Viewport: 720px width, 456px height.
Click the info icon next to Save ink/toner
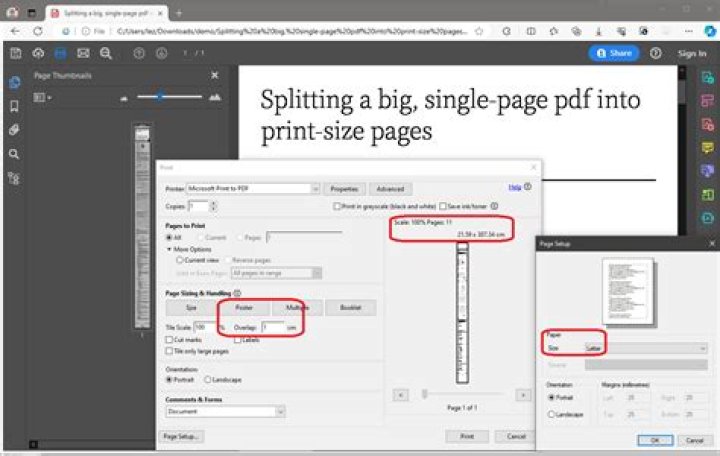coord(495,206)
